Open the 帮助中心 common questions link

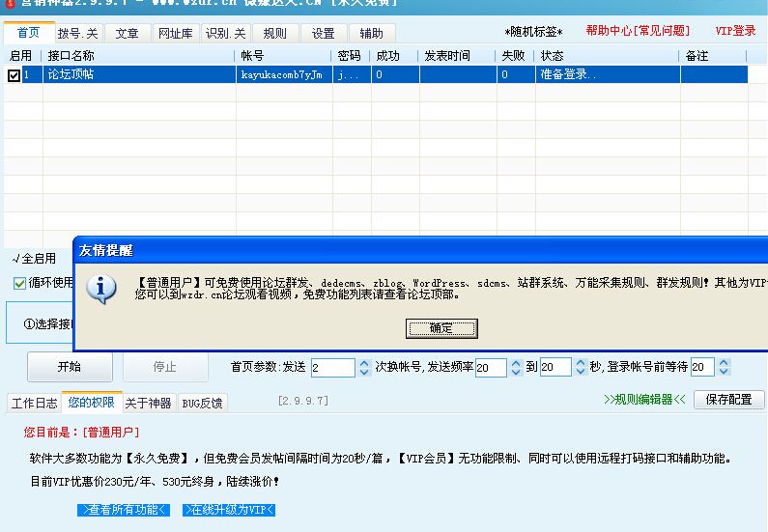coord(638,31)
